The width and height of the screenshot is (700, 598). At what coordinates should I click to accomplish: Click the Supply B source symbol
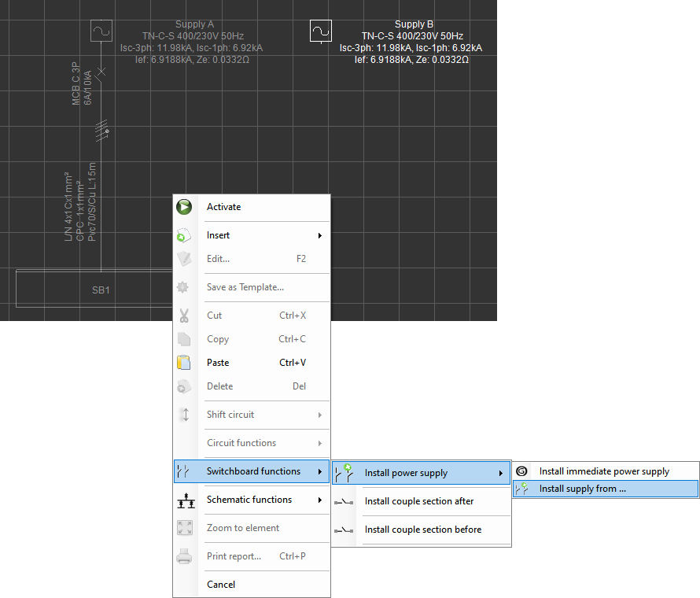321,31
